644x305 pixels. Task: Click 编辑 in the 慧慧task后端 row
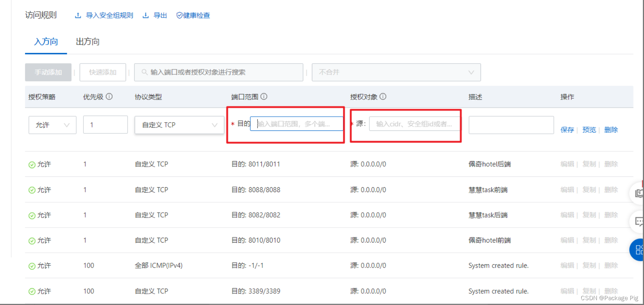click(567, 215)
